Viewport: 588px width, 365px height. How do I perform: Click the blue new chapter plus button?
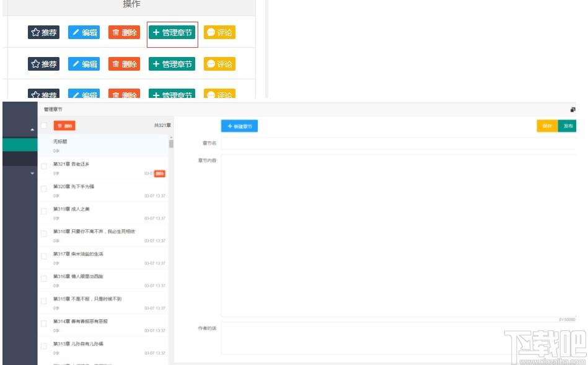tap(239, 126)
